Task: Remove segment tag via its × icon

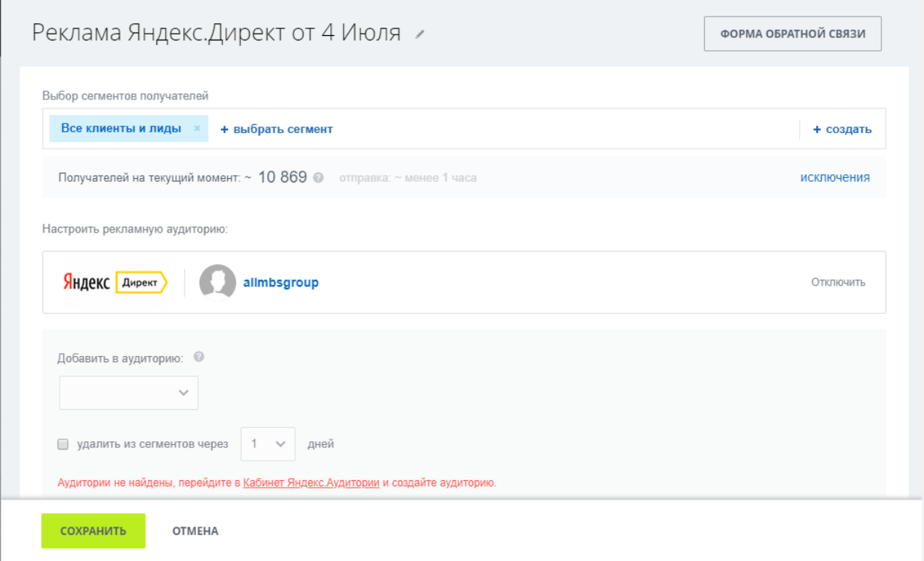Action: [x=197, y=128]
